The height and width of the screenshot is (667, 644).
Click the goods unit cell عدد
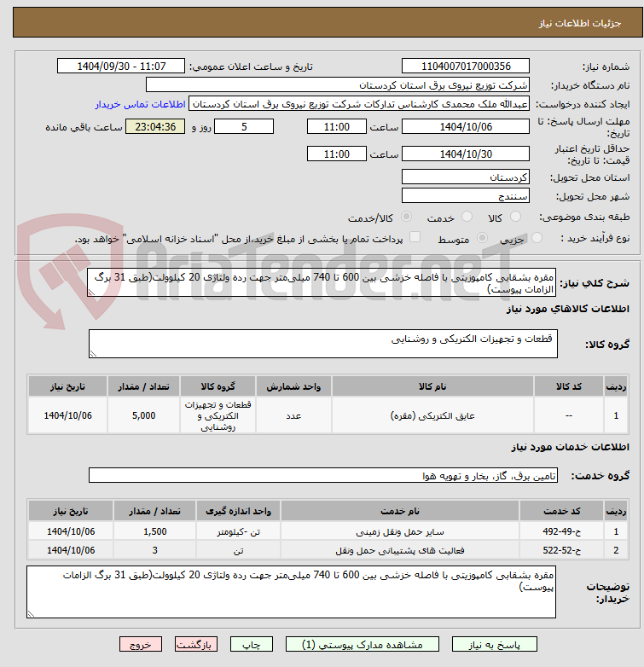[x=293, y=415]
